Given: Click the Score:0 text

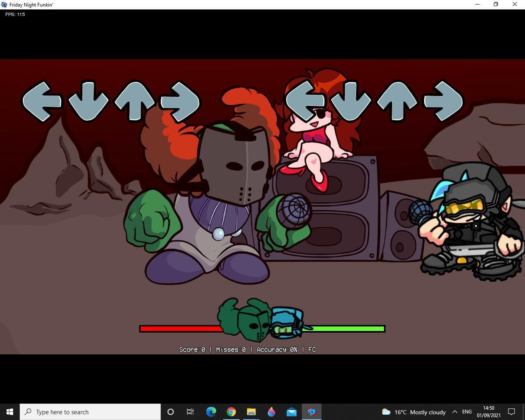Looking at the screenshot, I should (192, 349).
